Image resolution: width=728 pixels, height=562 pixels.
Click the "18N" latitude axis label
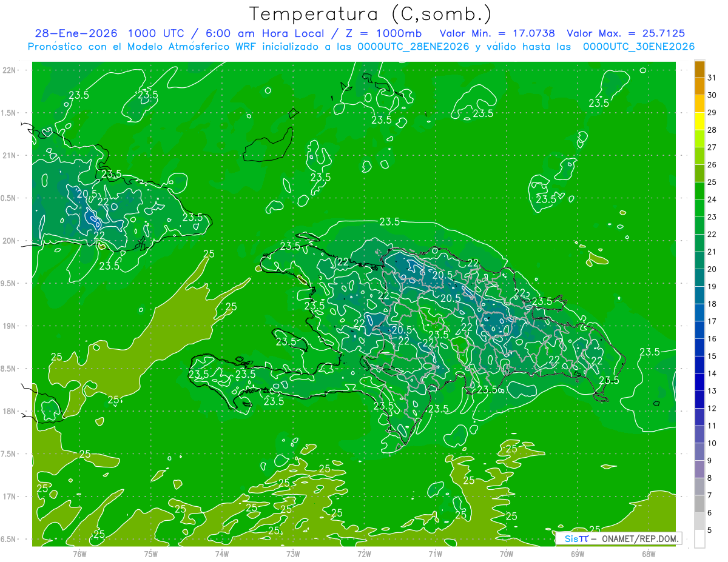click(x=9, y=412)
